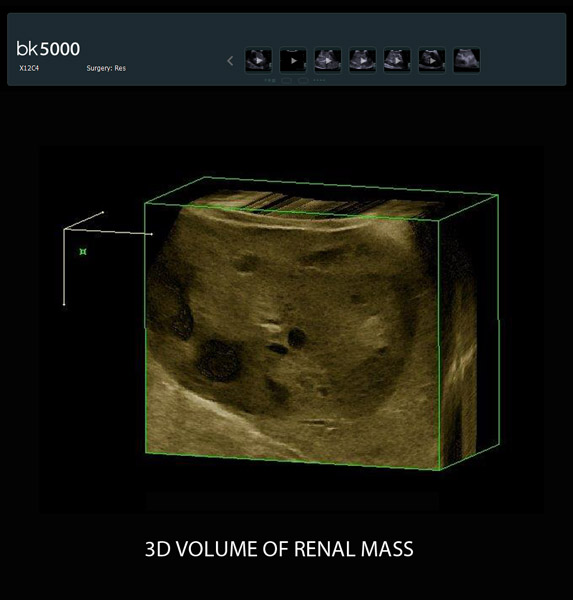This screenshot has width=573, height=600.
Task: Select the 3D axis indicator origin corner
Action: (64, 229)
